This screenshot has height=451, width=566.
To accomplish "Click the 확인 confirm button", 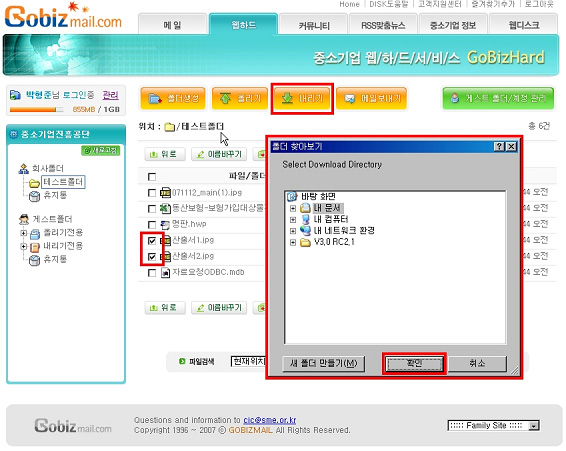I will (414, 364).
